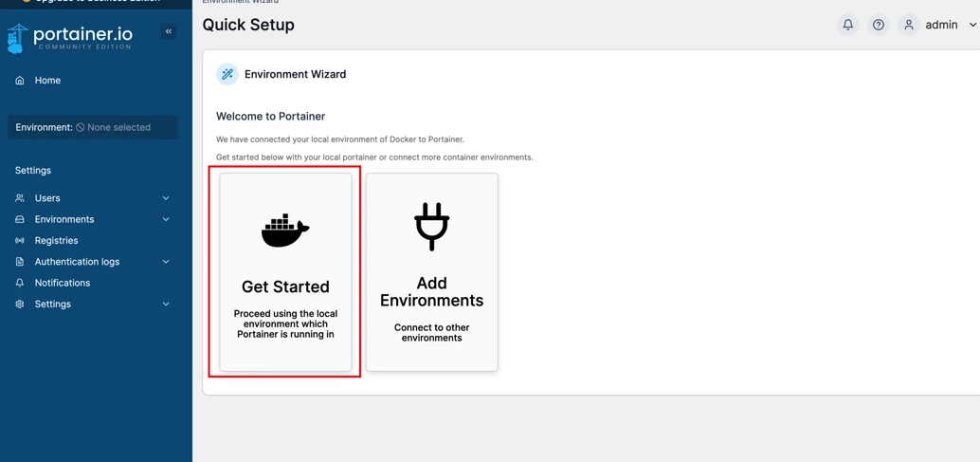Open the notifications bell in header

tap(848, 25)
